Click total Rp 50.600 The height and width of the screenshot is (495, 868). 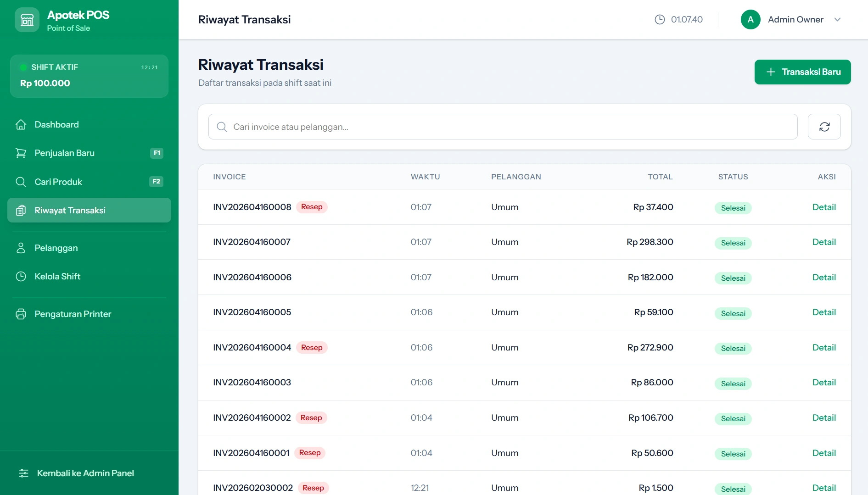click(x=652, y=453)
